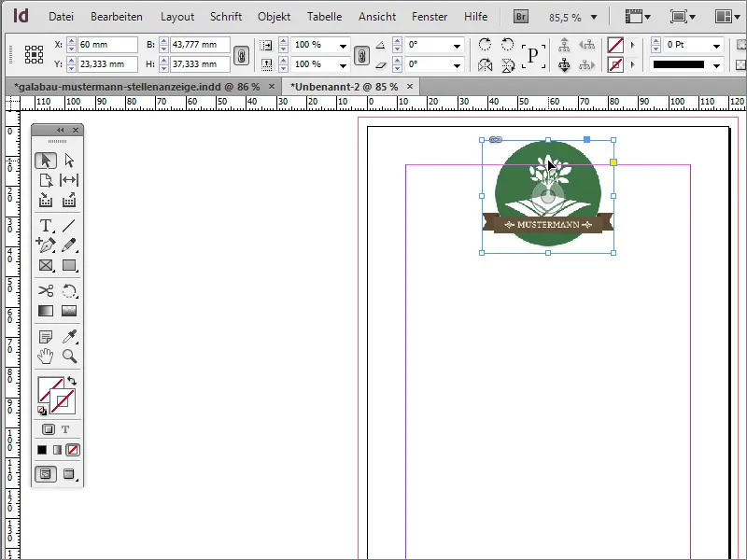Select the Eyedropper tool
Image resolution: width=747 pixels, height=560 pixels.
pos(69,337)
